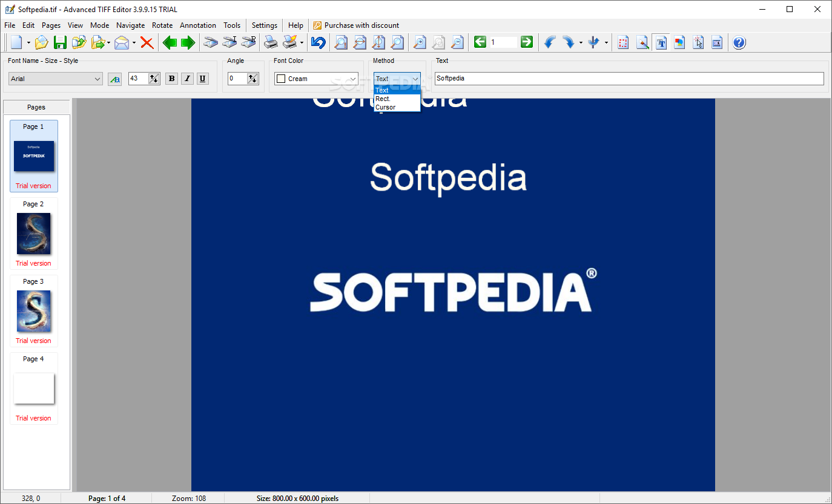Select the blank Page 4 thumbnail
The height and width of the screenshot is (504, 832).
tap(34, 388)
